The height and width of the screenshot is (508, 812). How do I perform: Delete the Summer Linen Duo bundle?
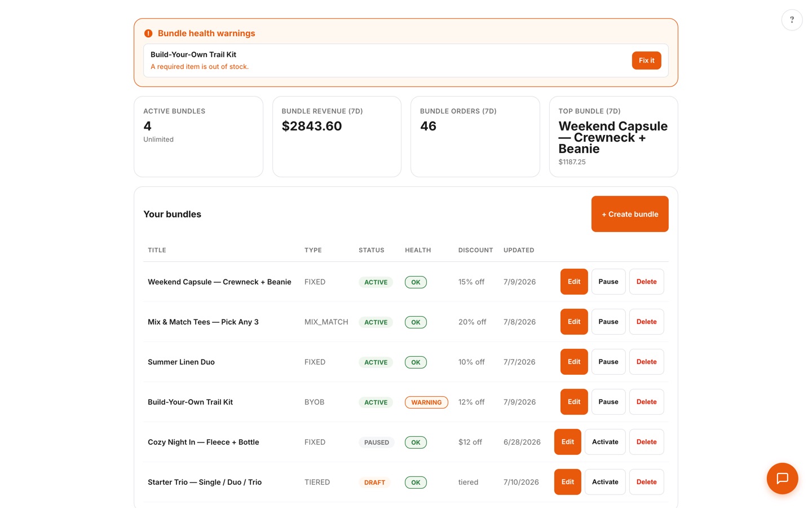click(x=646, y=362)
